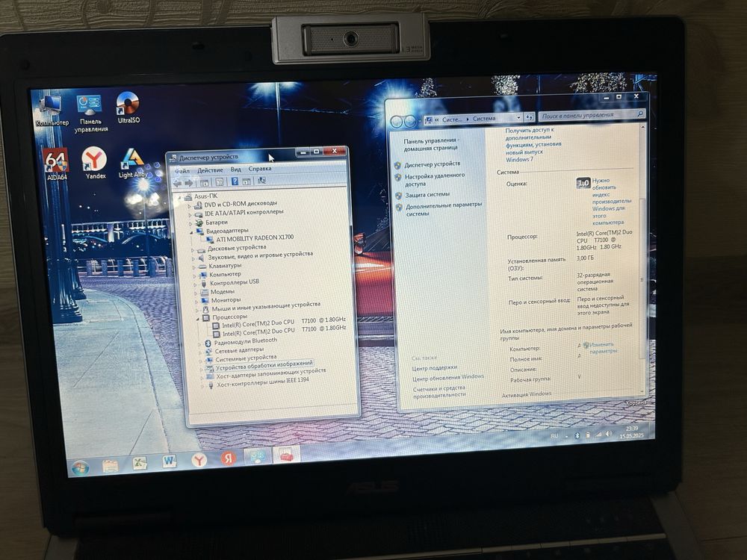Viewport: 747px width, 560px height.
Task: Click the Back arrow in Device Manager toolbar
Action: (178, 183)
